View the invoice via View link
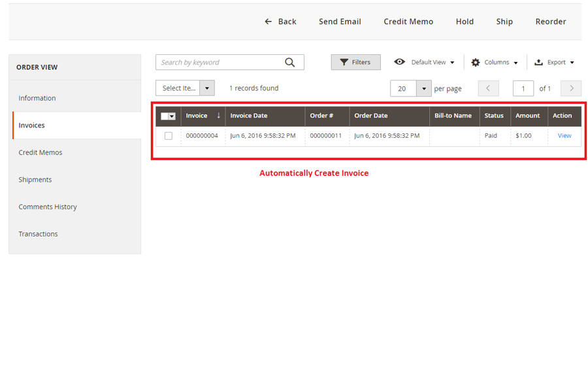Viewport: 588px width, 392px height. pyautogui.click(x=564, y=136)
